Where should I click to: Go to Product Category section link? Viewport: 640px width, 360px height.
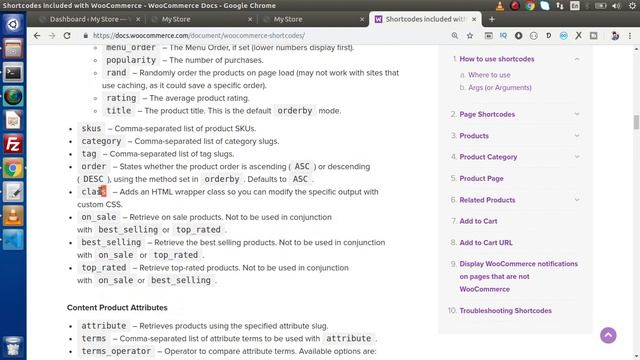488,157
